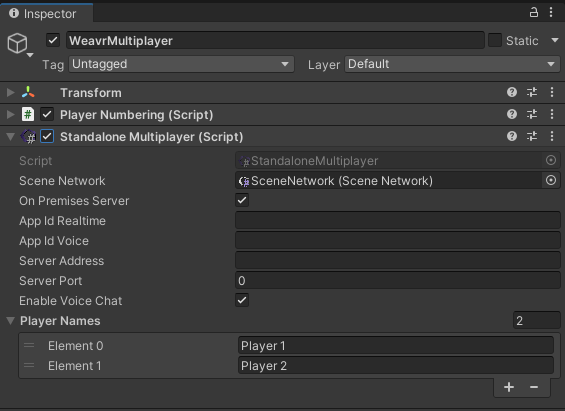The height and width of the screenshot is (411, 565).
Task: Open Player Numbering help reference
Action: (x=512, y=114)
